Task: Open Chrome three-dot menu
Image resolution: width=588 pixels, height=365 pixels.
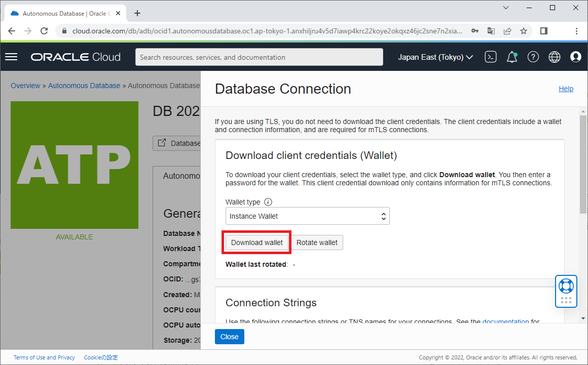Action: point(576,31)
